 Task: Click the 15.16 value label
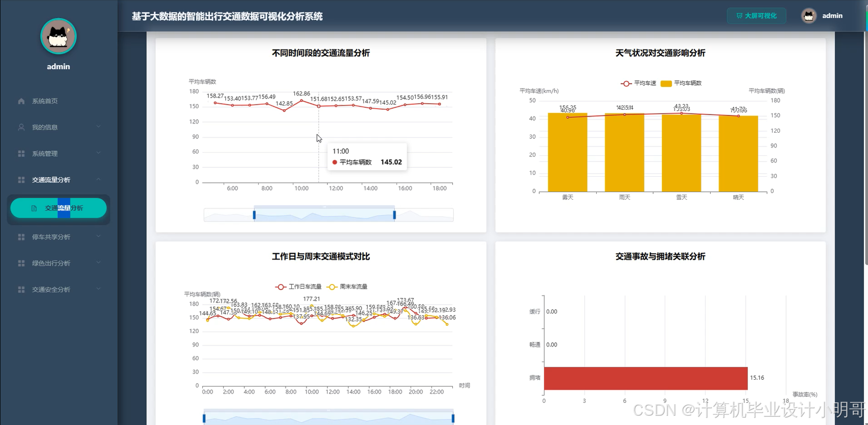pos(757,378)
